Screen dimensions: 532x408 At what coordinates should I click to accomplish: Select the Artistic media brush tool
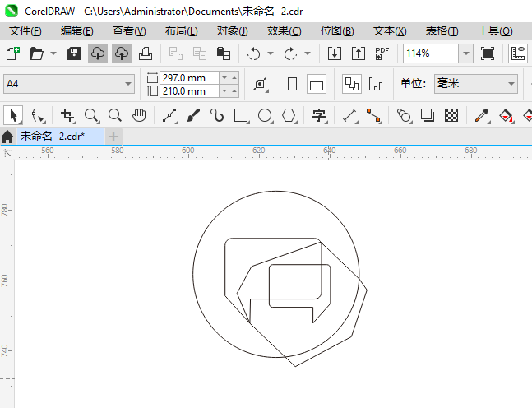click(x=193, y=115)
